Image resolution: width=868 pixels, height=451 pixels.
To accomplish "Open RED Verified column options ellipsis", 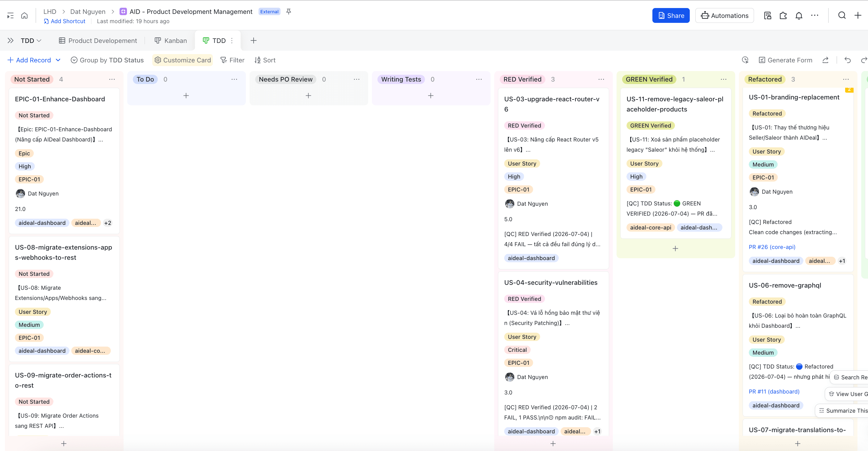I will (x=601, y=79).
